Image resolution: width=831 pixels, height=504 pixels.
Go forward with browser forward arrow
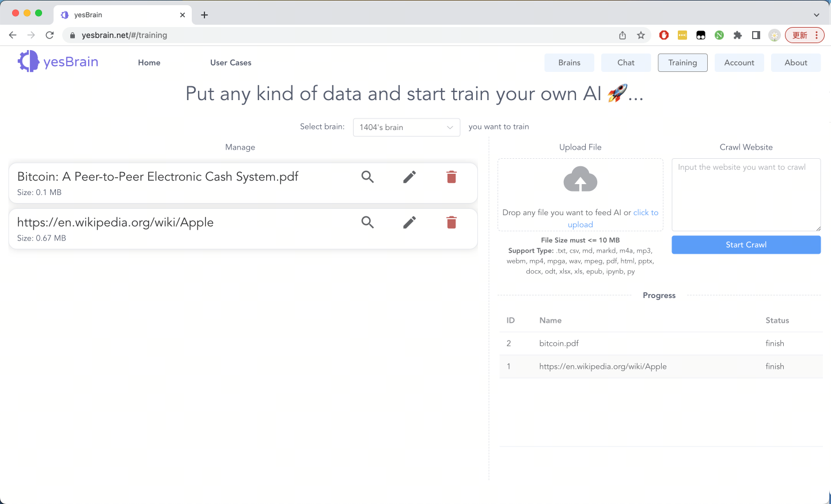coord(31,35)
